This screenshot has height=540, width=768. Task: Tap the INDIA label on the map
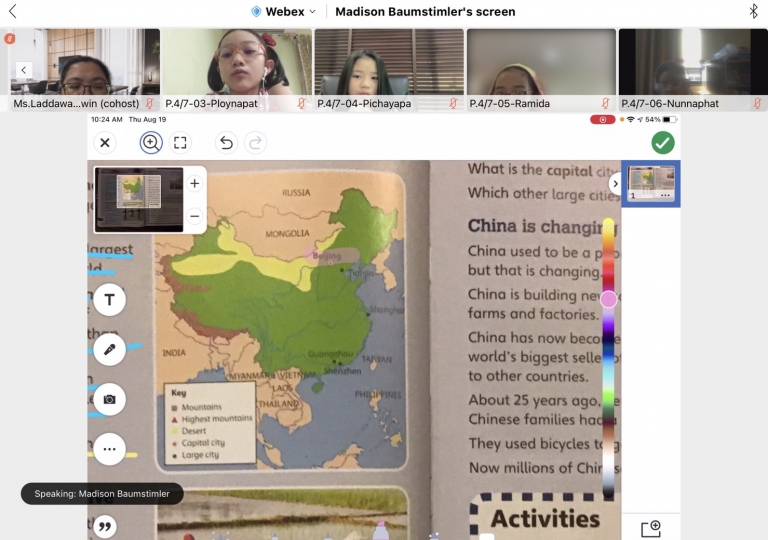pyautogui.click(x=174, y=353)
